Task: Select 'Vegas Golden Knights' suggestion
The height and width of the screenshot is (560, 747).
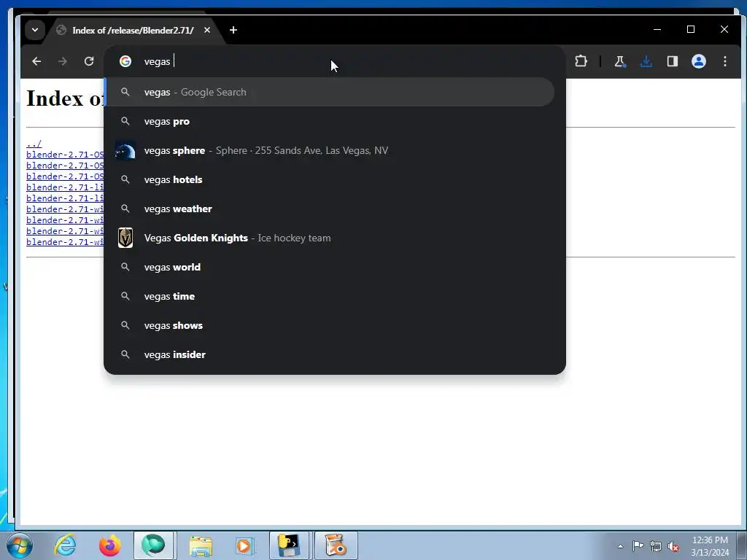Action: (x=330, y=238)
